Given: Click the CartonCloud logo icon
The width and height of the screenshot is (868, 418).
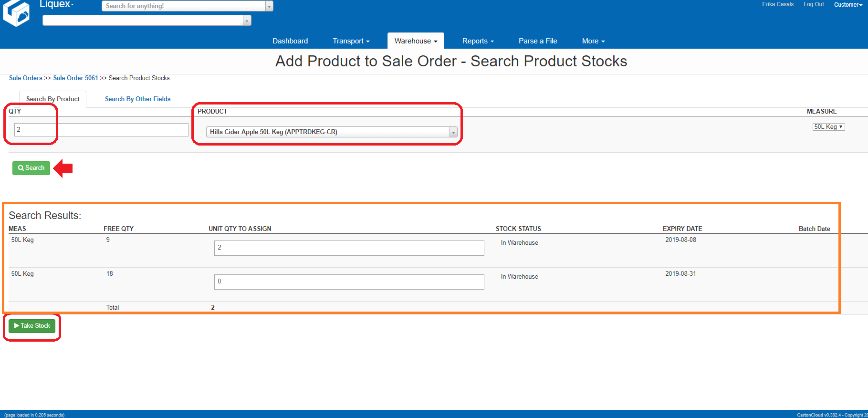Looking at the screenshot, I should coord(16,13).
